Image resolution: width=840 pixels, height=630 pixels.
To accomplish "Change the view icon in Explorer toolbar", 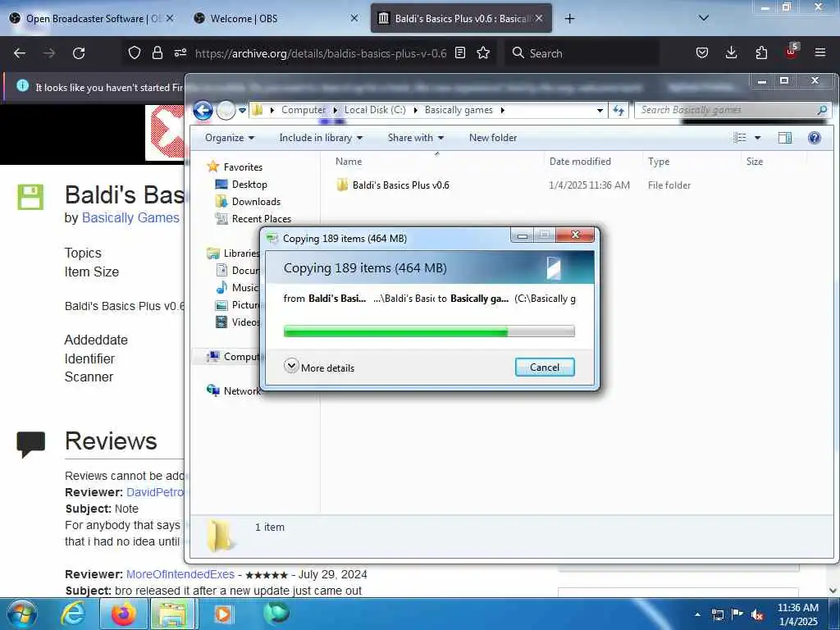I will click(x=740, y=138).
